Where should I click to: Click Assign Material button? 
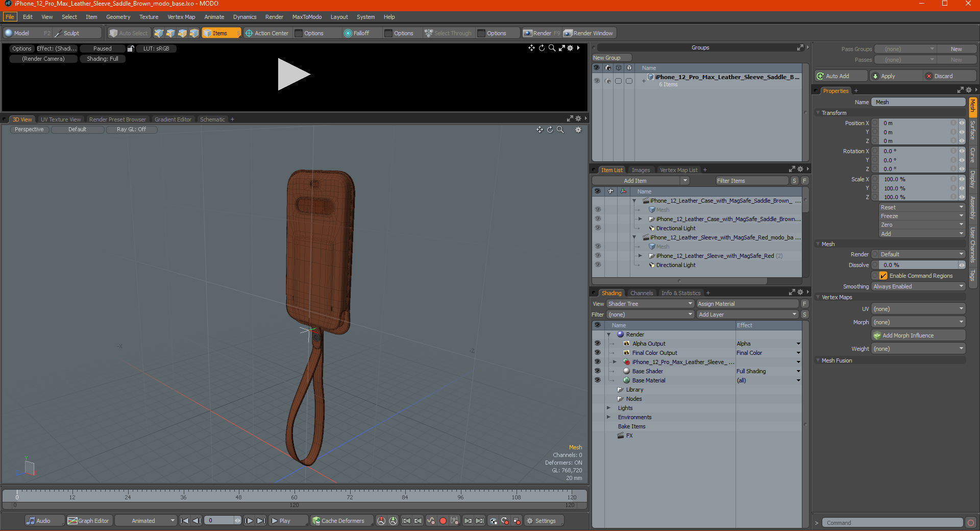[x=747, y=304]
